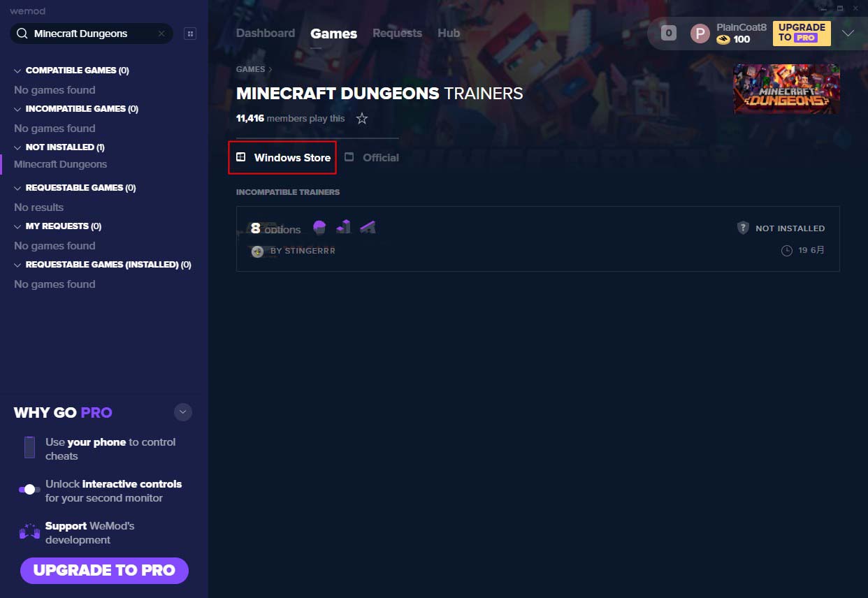Click the MINECRAFT DUNGEONS TRAINERS heading
Screen dimensions: 868x598
coord(379,93)
